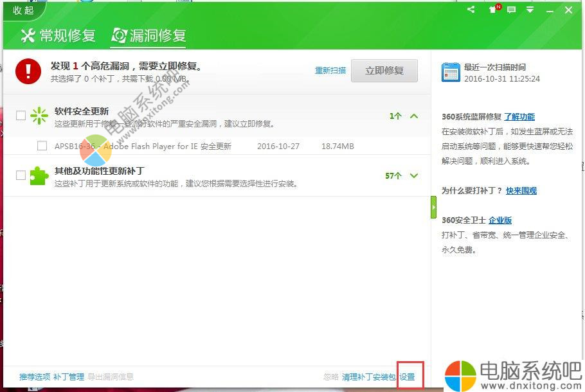Click the green 软件安全更新 spinner icon
This screenshot has height=392, width=585.
point(39,116)
